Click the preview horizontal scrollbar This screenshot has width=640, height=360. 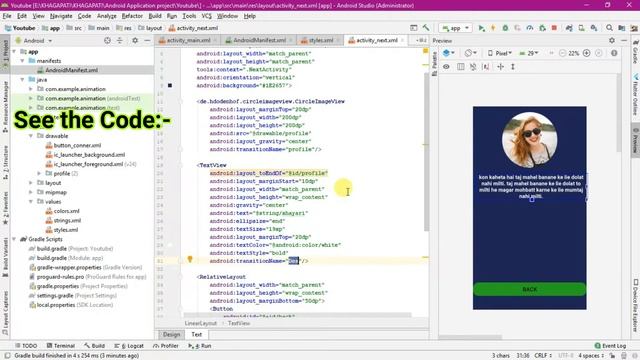tap(470, 338)
